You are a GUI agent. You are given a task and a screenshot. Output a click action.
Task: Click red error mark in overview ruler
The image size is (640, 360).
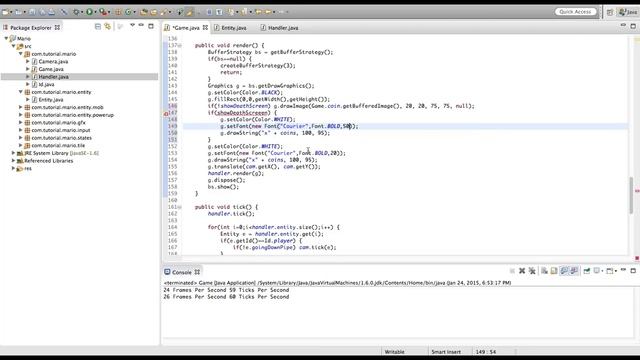[636, 191]
